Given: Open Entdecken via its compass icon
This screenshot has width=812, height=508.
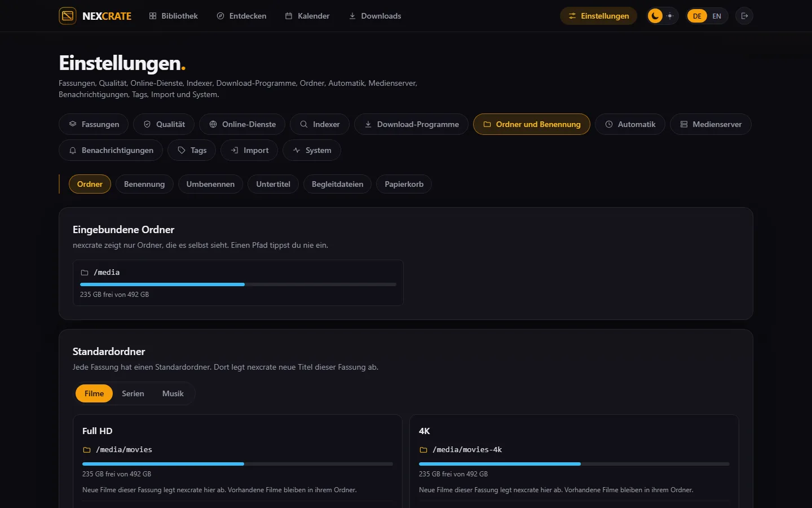Looking at the screenshot, I should 220,16.
